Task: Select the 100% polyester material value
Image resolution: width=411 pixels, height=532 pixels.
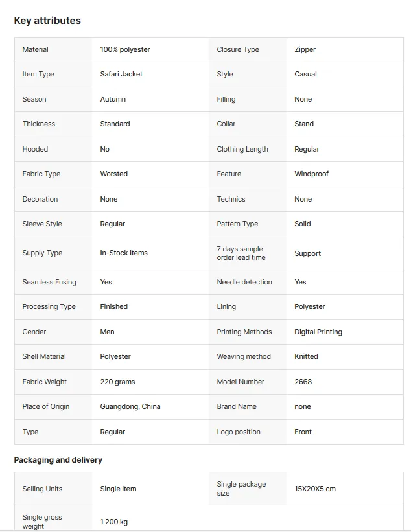Action: tap(125, 49)
